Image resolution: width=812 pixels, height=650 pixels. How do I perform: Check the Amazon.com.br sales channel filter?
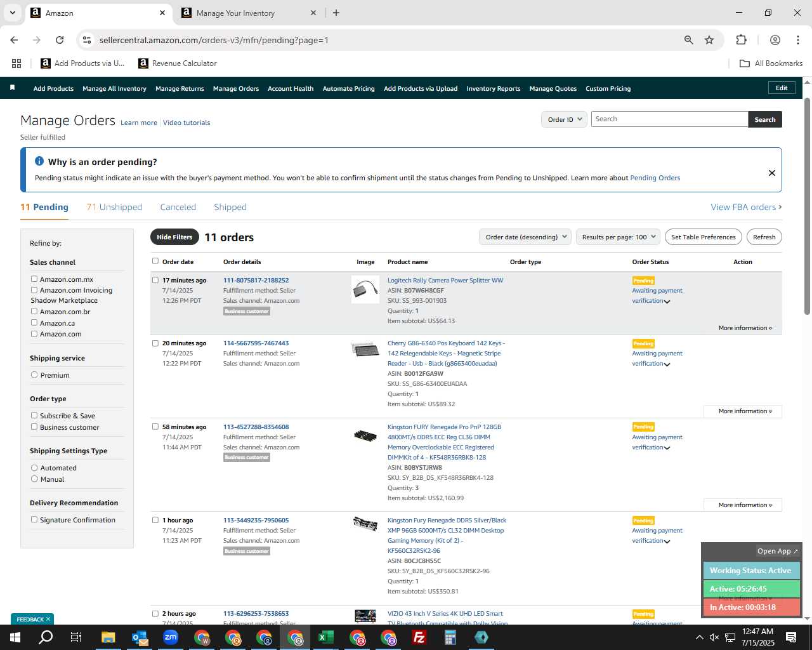click(34, 311)
